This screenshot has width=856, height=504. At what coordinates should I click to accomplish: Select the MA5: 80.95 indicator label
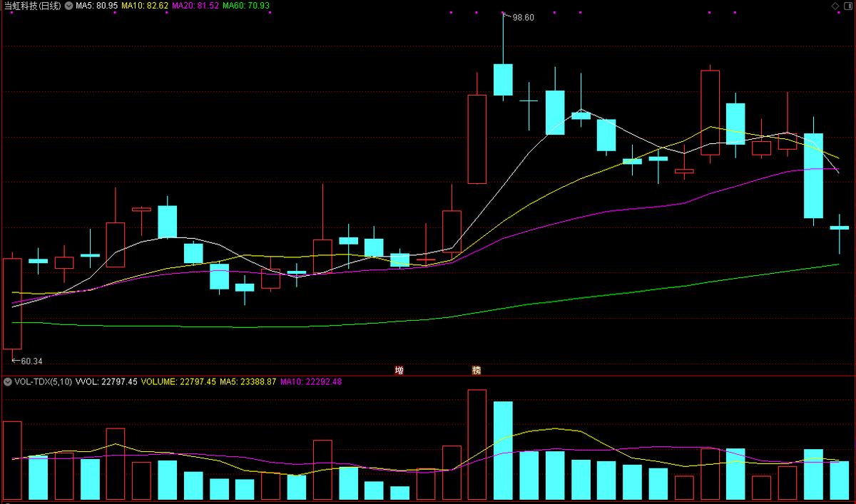click(97, 6)
